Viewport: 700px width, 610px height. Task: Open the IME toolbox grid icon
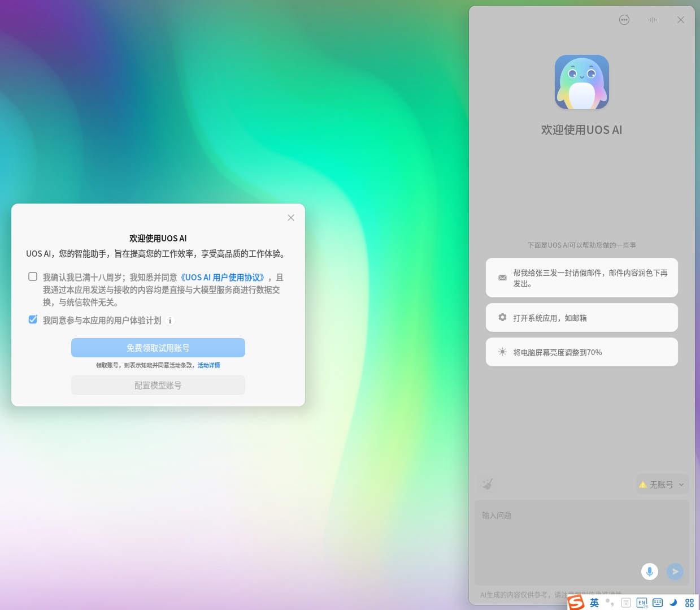tap(689, 603)
